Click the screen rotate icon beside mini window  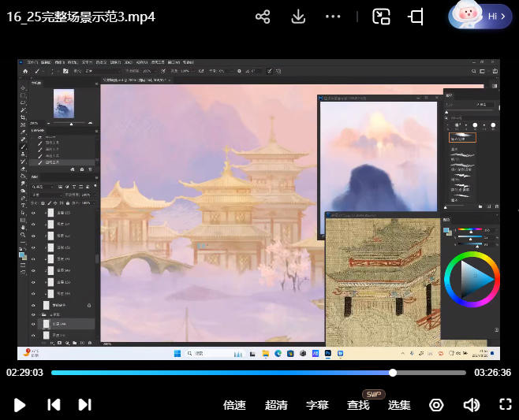point(416,17)
